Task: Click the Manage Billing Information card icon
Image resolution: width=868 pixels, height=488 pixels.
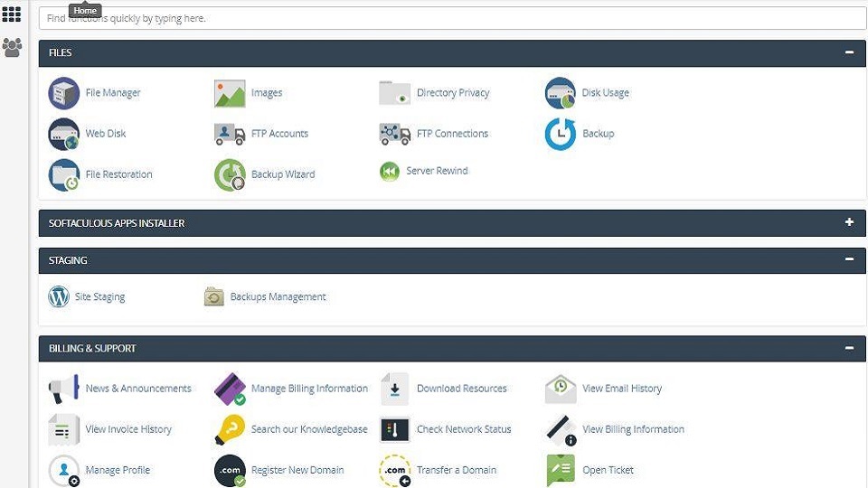Action: (x=230, y=389)
